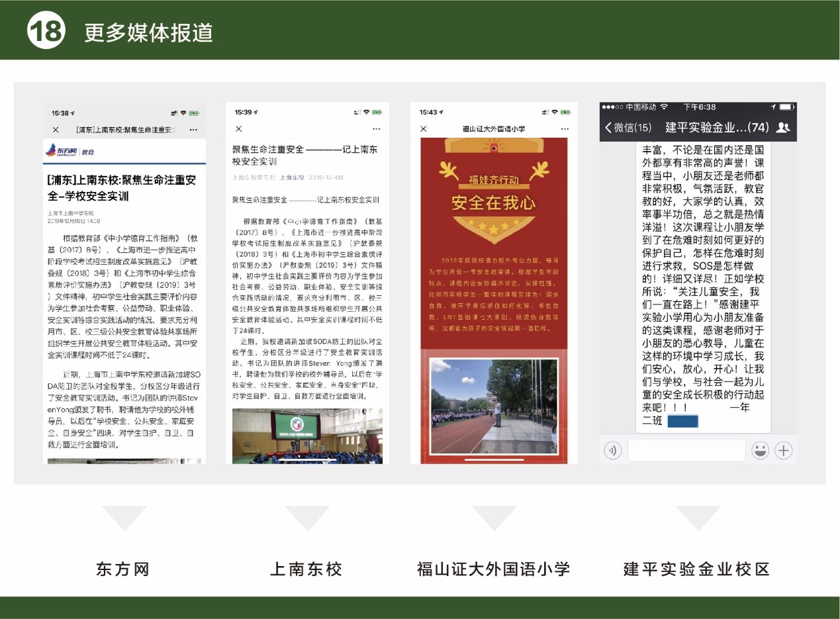Tap the 上南东校 account link below title

[292, 177]
